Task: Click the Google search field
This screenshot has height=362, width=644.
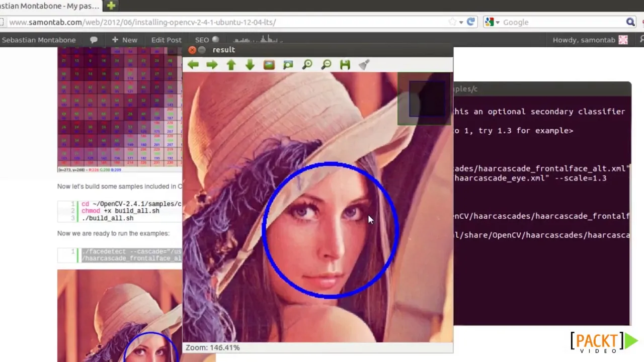Action: (x=562, y=22)
